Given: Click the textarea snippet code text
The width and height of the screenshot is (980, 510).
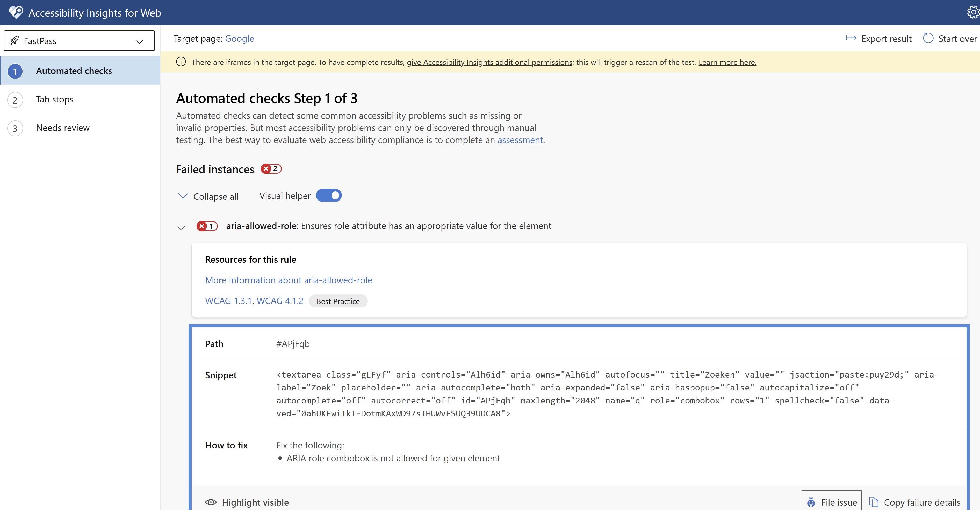Looking at the screenshot, I should point(607,394).
